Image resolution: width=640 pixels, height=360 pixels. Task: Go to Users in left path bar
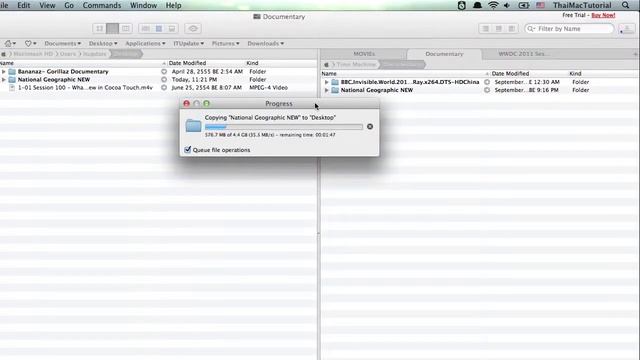(x=68, y=54)
